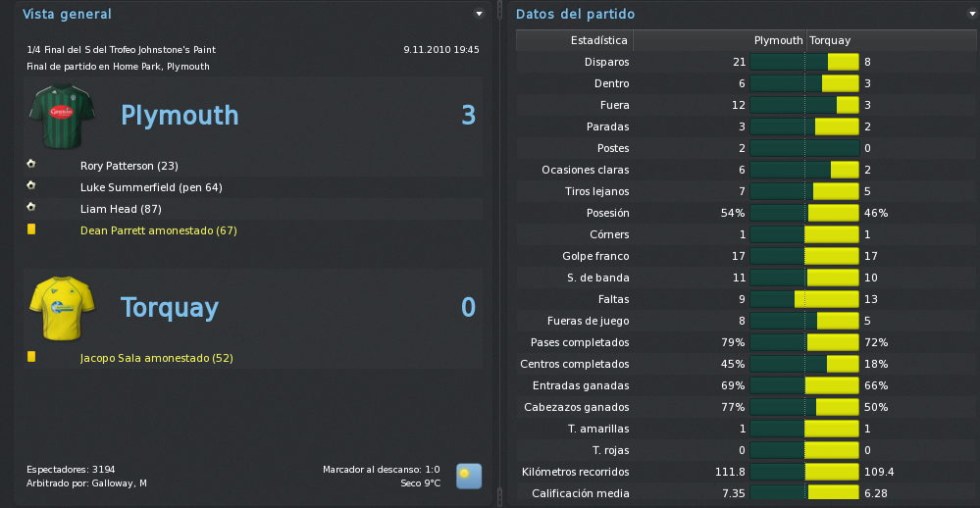This screenshot has width=980, height=508.
Task: Click the yellow card icon beside Dean Parrett
Action: point(31,229)
